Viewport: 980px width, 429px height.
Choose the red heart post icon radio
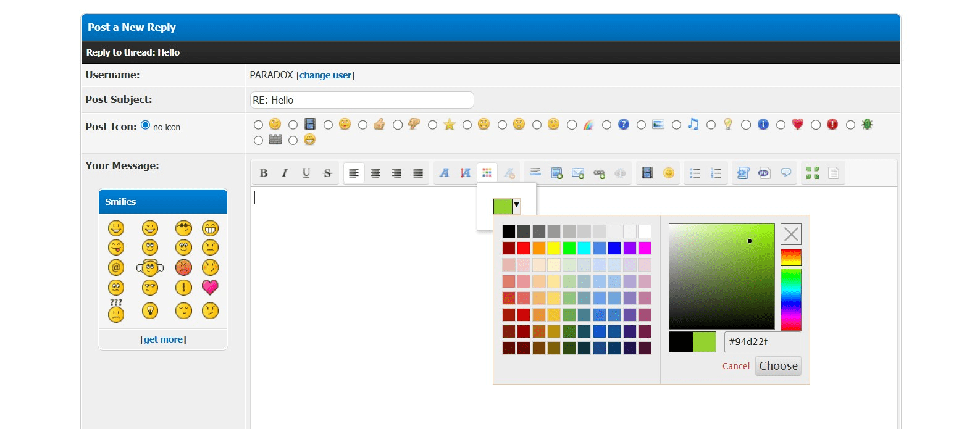pos(781,125)
